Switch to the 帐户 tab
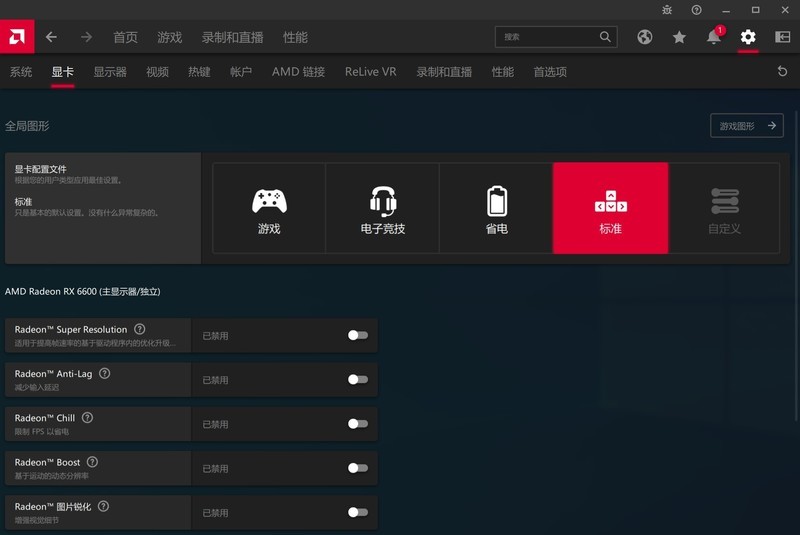 pyautogui.click(x=241, y=72)
